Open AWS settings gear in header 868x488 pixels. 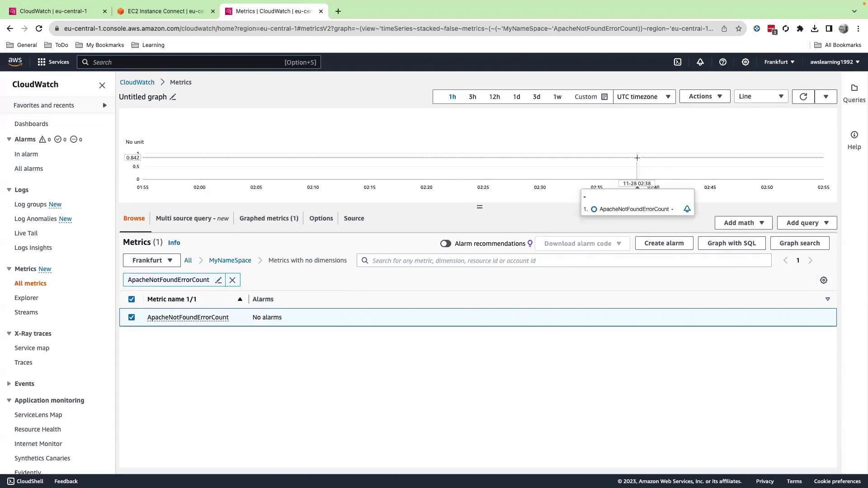[x=745, y=62]
